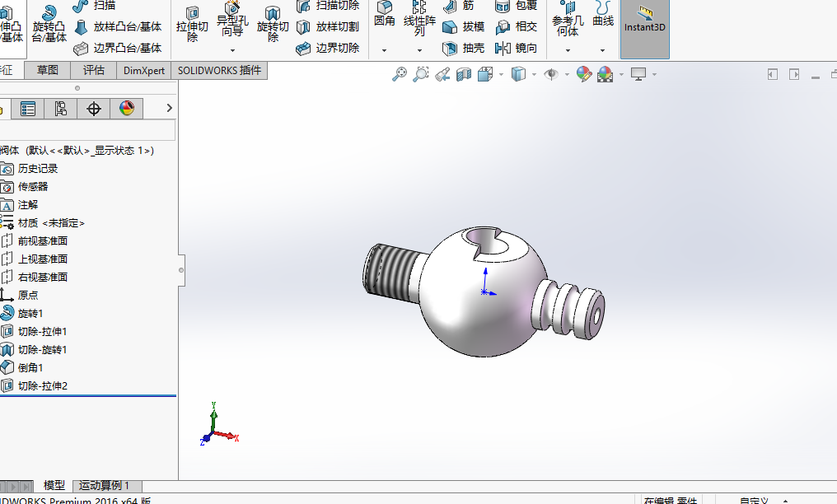Select the Sensors (传感器) tree item
Image resolution: width=837 pixels, height=504 pixels.
click(25, 187)
